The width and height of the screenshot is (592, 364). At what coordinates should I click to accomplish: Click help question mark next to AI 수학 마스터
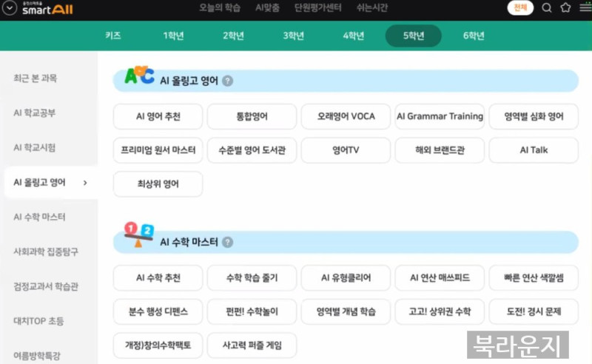tap(227, 242)
